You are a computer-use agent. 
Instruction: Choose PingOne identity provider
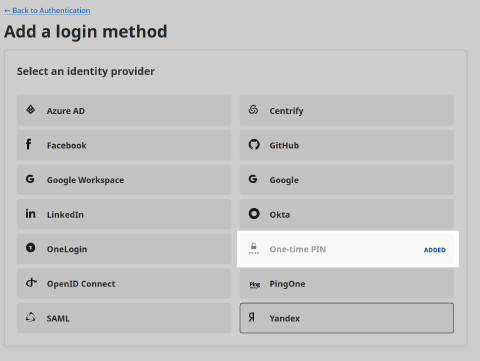347,284
